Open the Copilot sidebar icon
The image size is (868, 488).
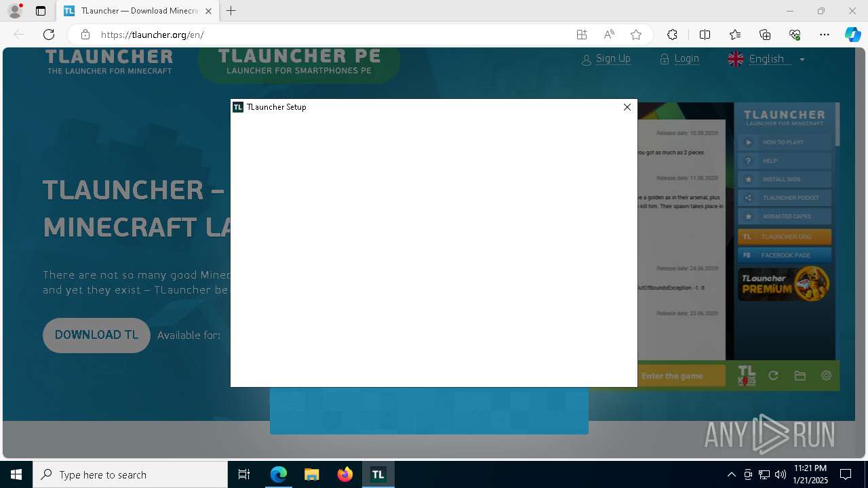[x=853, y=35]
